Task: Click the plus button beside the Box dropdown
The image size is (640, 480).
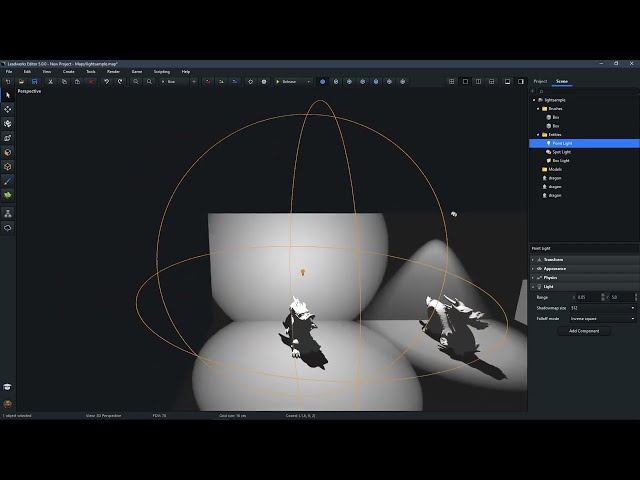Action: point(194,82)
